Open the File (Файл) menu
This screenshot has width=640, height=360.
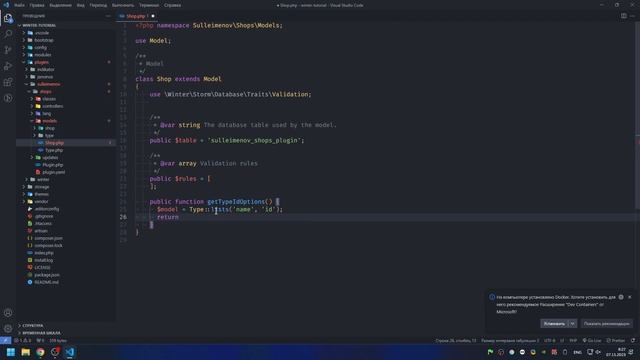[x=19, y=5]
